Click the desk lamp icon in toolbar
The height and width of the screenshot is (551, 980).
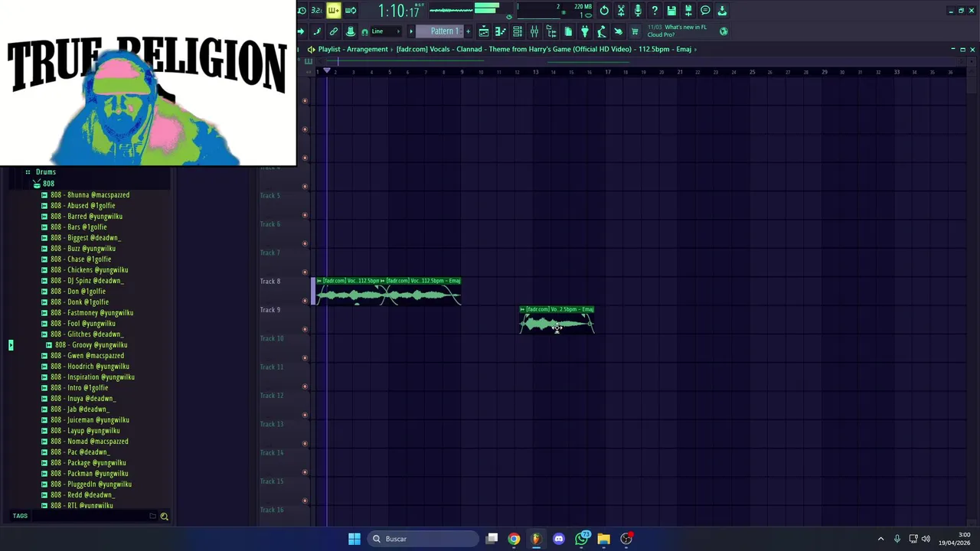[602, 31]
